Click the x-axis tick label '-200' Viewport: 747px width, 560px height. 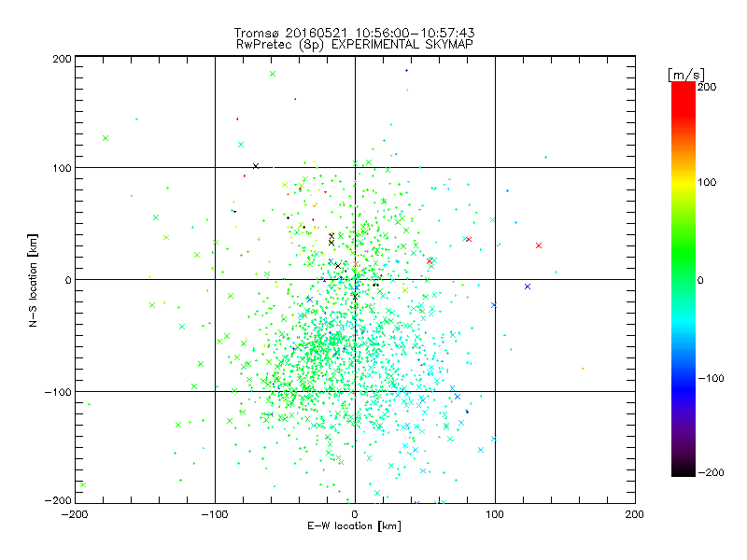pyautogui.click(x=76, y=514)
